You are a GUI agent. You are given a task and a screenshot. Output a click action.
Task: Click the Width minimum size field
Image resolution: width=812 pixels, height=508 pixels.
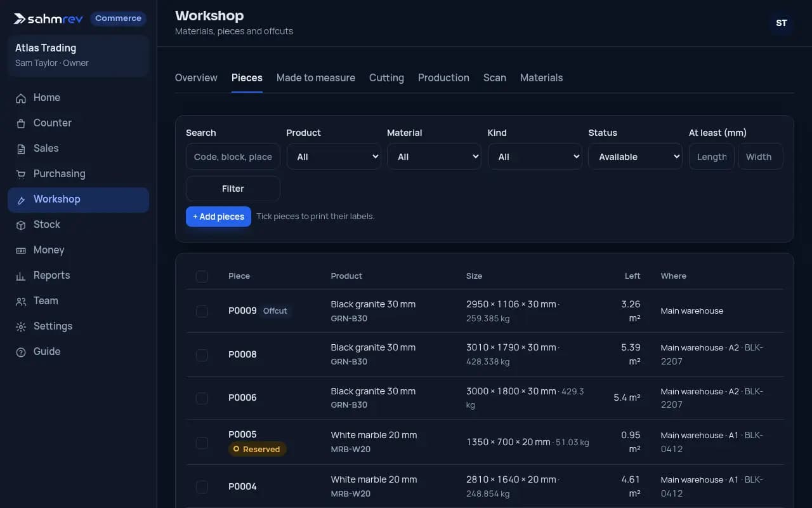pos(760,157)
